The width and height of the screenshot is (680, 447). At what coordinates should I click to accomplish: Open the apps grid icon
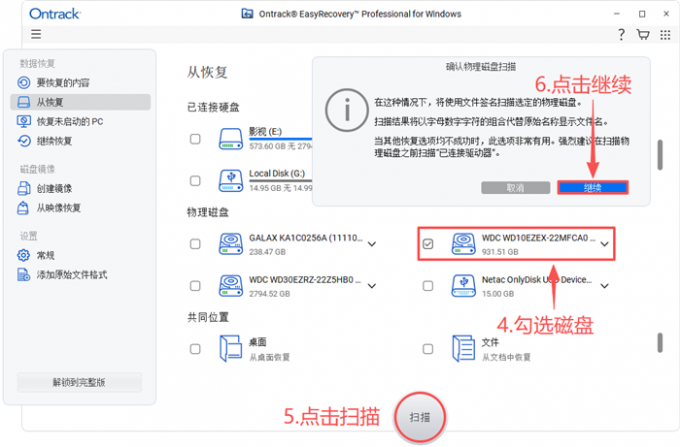click(665, 35)
